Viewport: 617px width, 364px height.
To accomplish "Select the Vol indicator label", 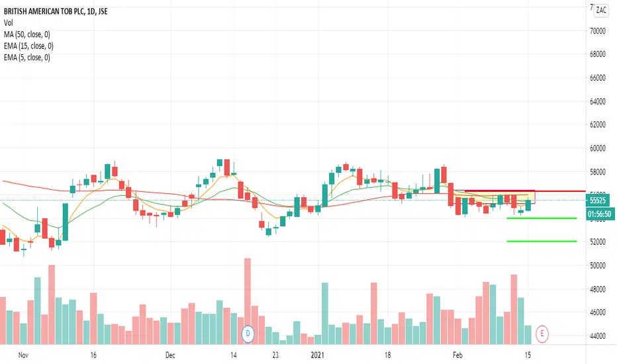I will 8,23.
